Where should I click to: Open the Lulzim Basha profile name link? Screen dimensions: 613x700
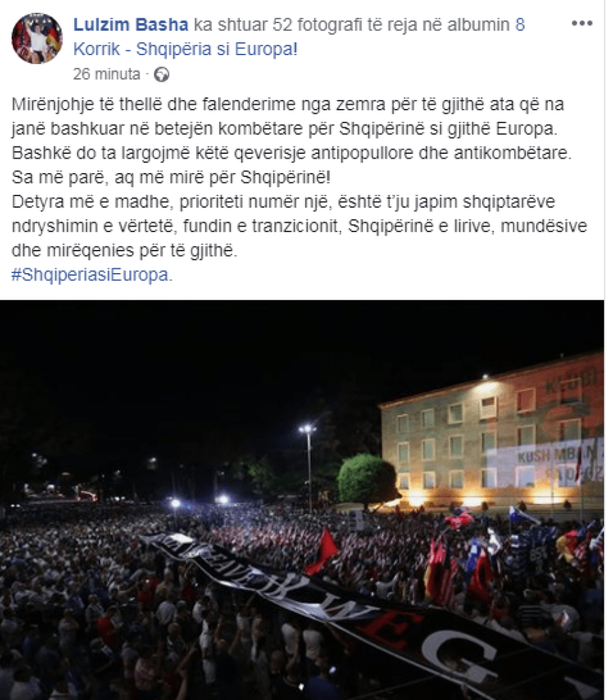[131, 25]
